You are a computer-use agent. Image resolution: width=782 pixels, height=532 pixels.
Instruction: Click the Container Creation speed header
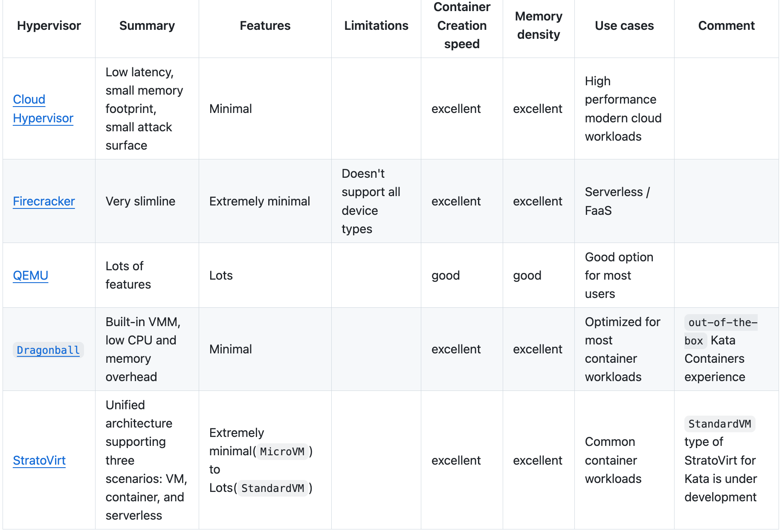click(462, 26)
